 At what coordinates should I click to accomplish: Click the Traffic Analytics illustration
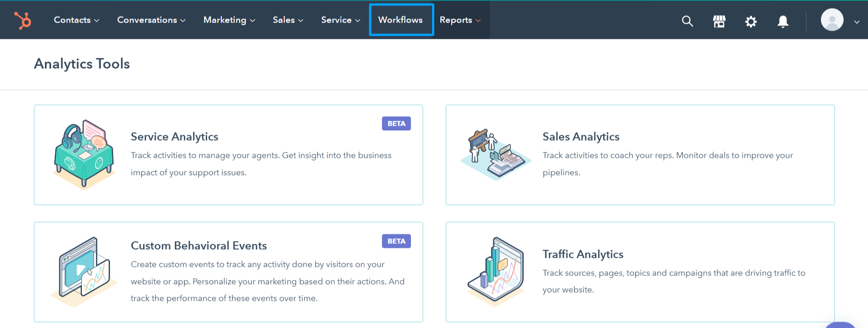[496, 271]
